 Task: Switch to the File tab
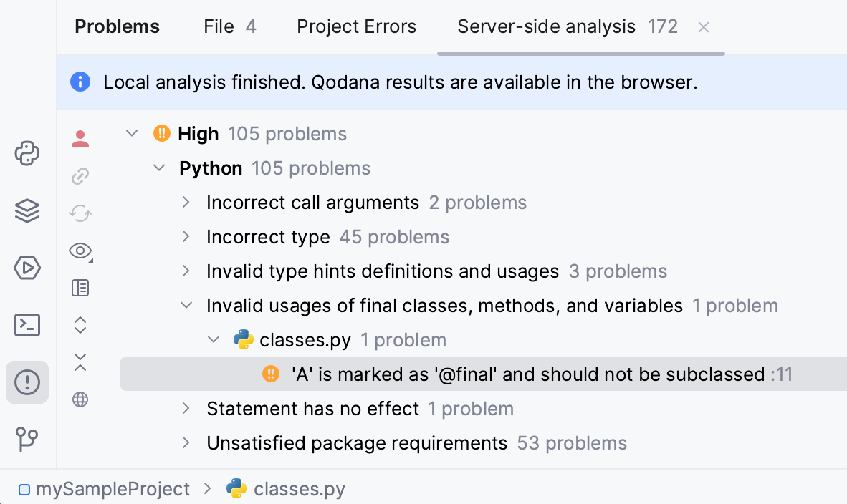click(x=219, y=26)
